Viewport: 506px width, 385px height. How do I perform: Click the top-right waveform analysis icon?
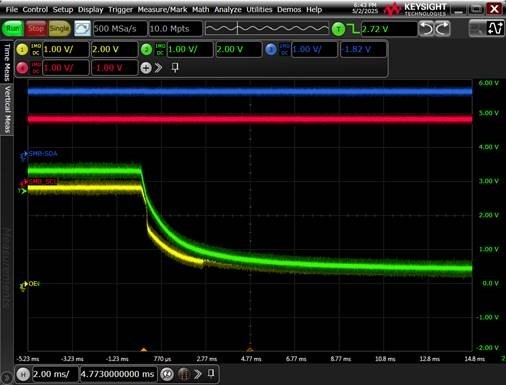tap(495, 29)
